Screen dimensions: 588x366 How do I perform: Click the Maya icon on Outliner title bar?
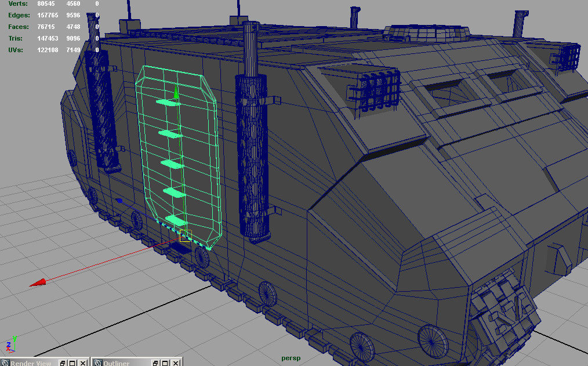click(x=98, y=363)
